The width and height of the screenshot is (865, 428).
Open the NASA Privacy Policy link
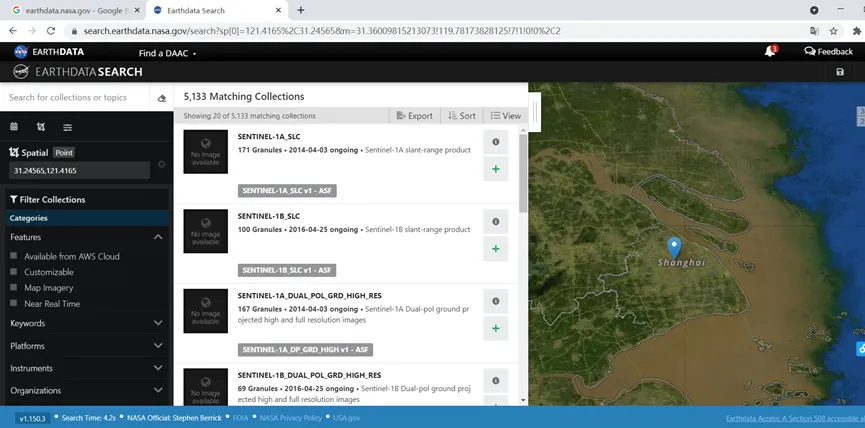click(291, 418)
